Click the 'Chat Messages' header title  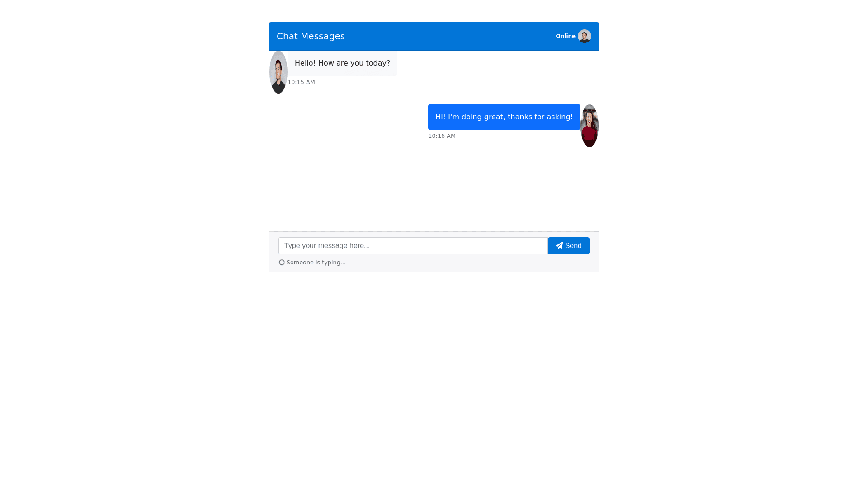(x=311, y=36)
